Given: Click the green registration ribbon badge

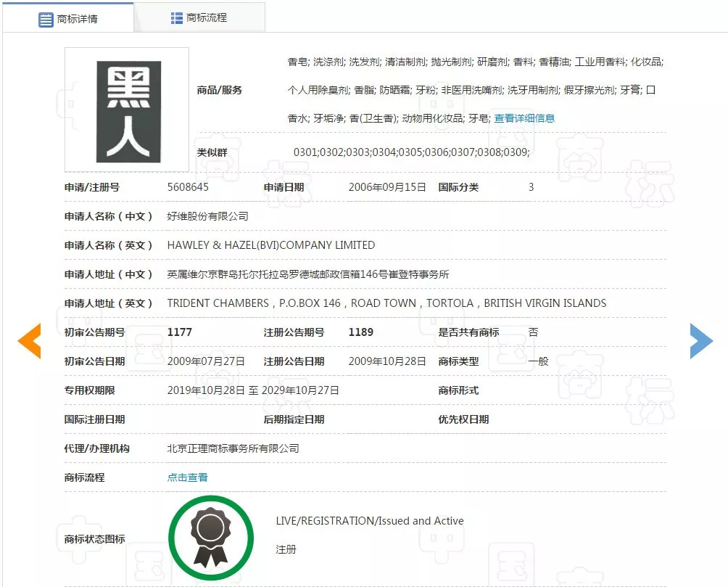Looking at the screenshot, I should pyautogui.click(x=211, y=537).
